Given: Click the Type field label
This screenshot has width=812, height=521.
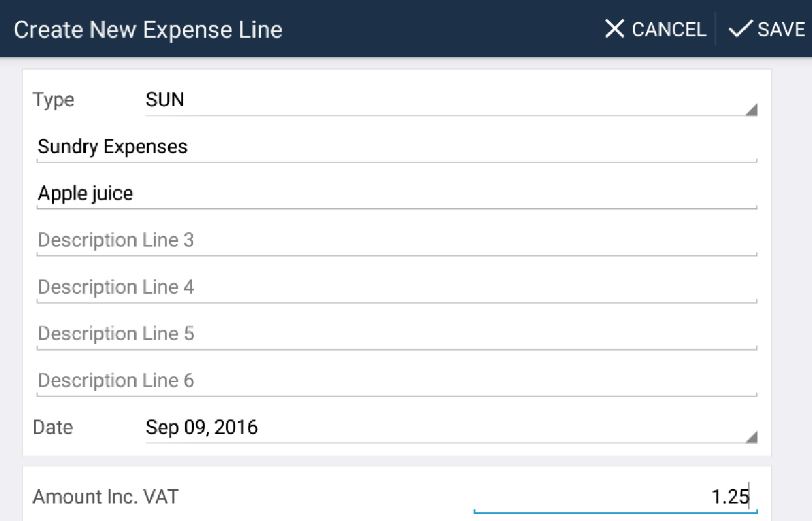Looking at the screenshot, I should (53, 100).
